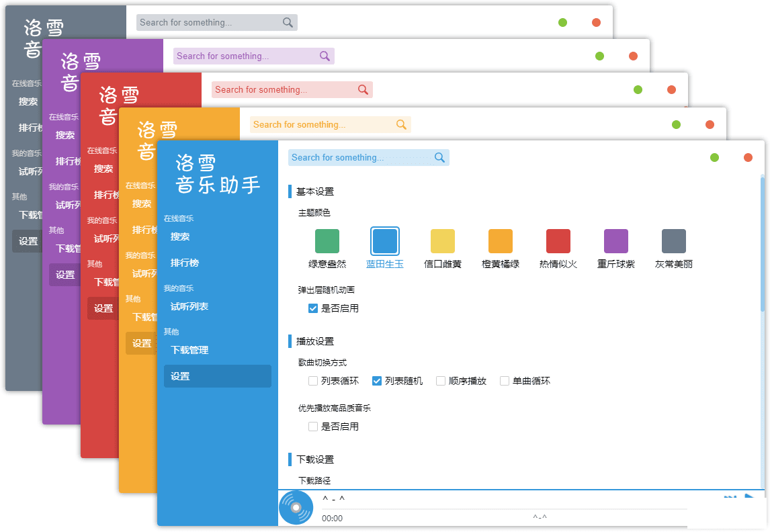Click the blue search magnifier icon
The height and width of the screenshot is (532, 770).
click(x=439, y=158)
